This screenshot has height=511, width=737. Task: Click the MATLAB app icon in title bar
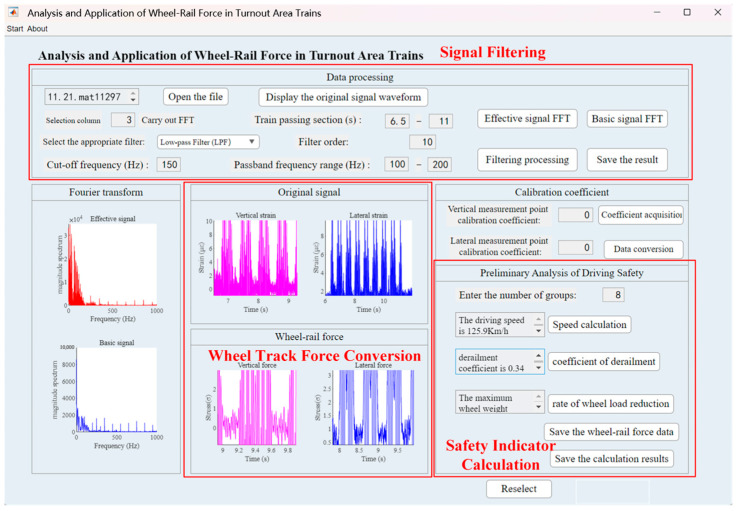tap(14, 12)
